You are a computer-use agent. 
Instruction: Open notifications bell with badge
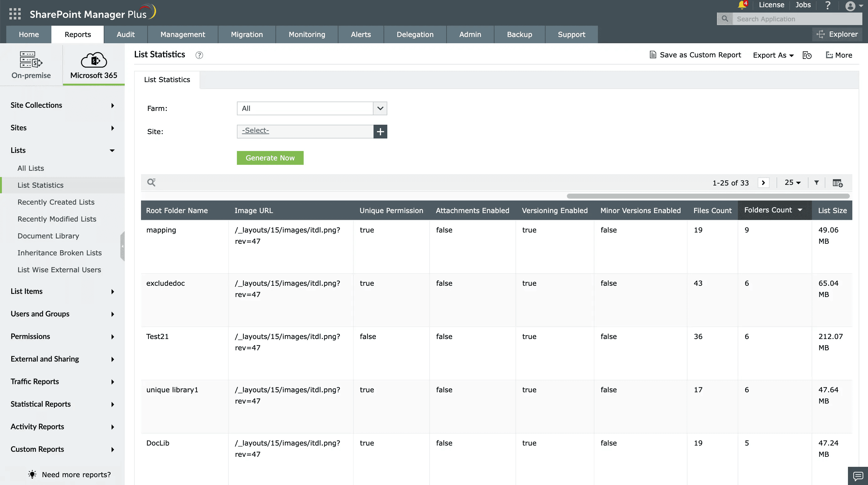[743, 5]
